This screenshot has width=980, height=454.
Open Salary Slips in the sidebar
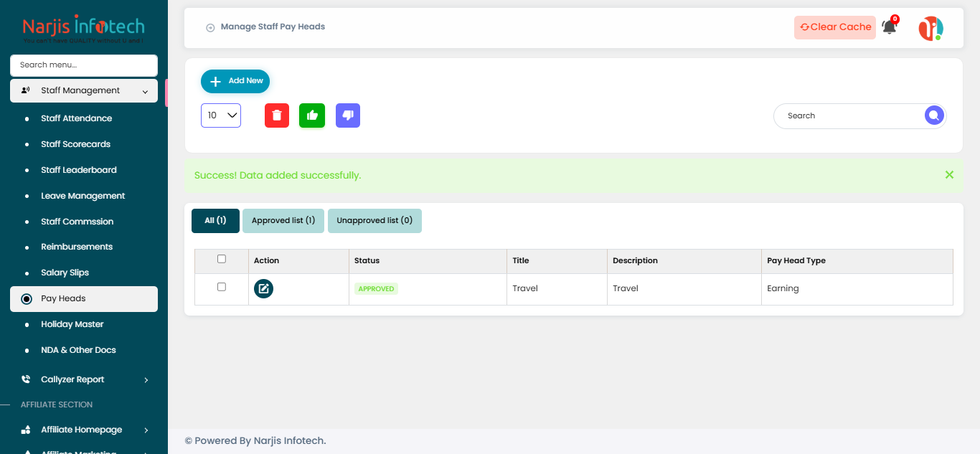pos(65,273)
